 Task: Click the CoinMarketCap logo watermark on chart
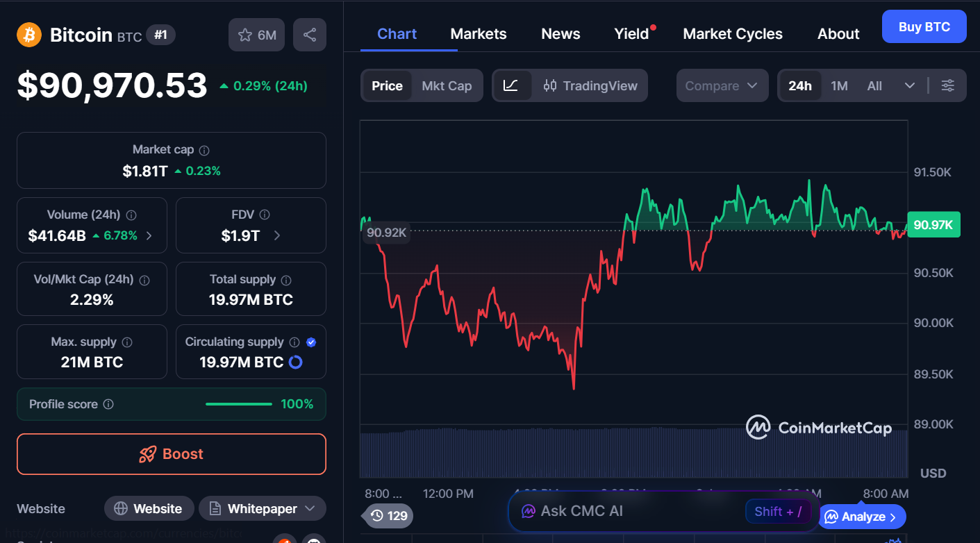pyautogui.click(x=820, y=428)
